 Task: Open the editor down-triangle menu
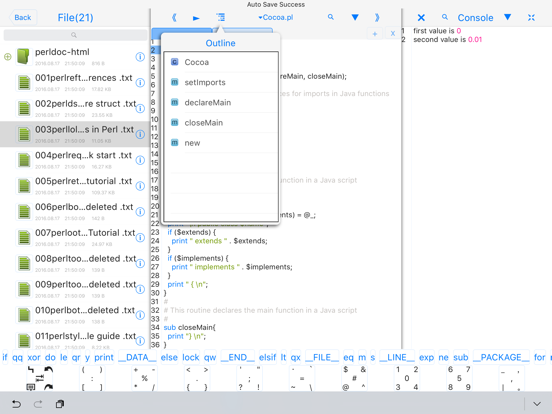[x=355, y=17]
